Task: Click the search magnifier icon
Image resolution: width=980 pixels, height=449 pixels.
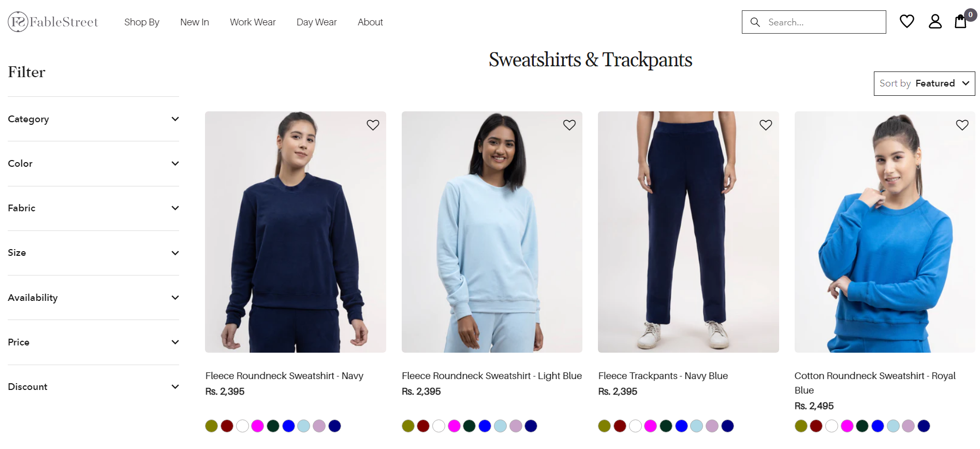Action: point(755,22)
